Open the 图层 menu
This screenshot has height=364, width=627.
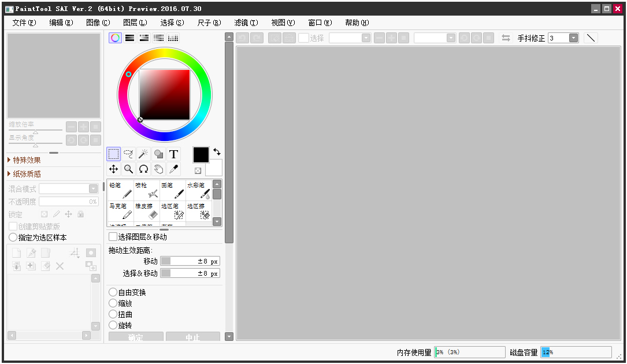(x=135, y=23)
